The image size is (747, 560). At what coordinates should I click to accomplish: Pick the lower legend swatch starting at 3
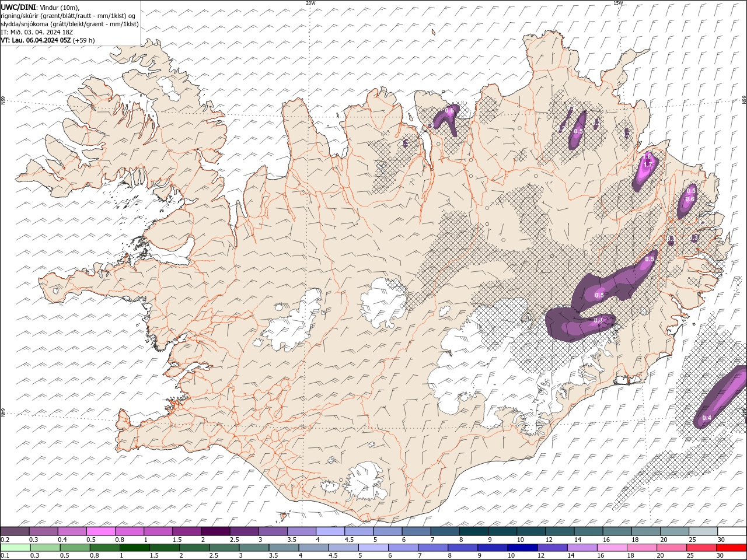coord(254,547)
